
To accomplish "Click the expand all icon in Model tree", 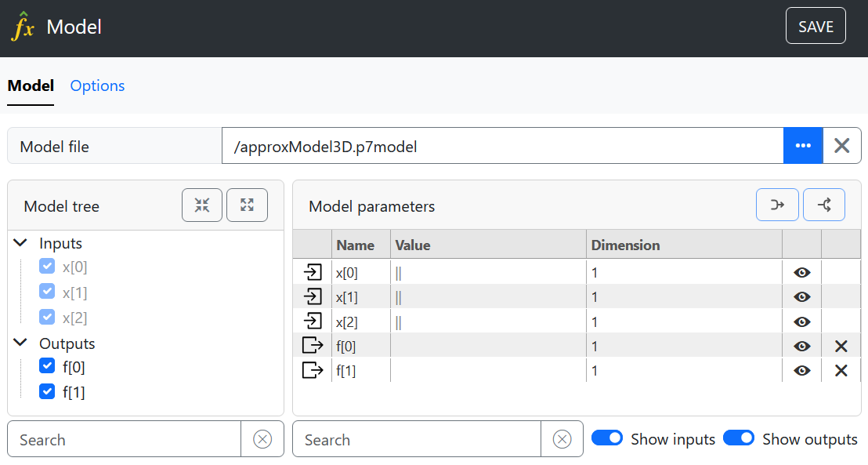I will (247, 205).
